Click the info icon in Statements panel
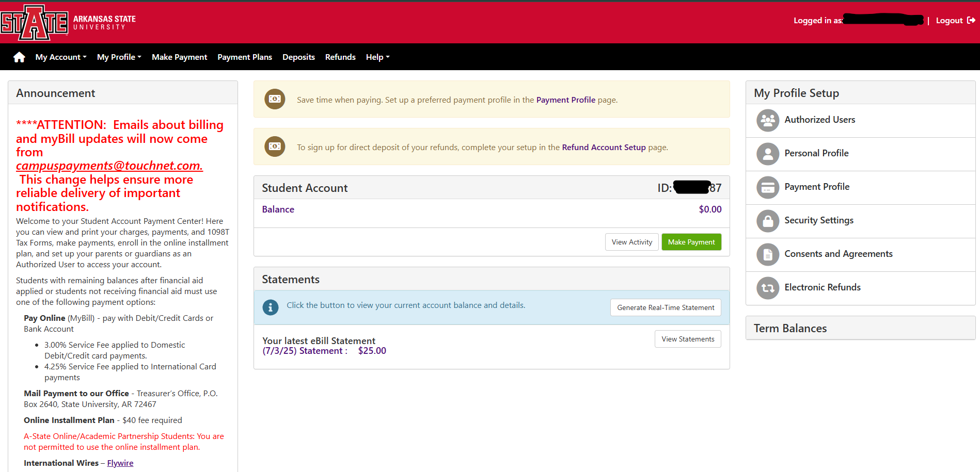This screenshot has height=472, width=980. (270, 307)
